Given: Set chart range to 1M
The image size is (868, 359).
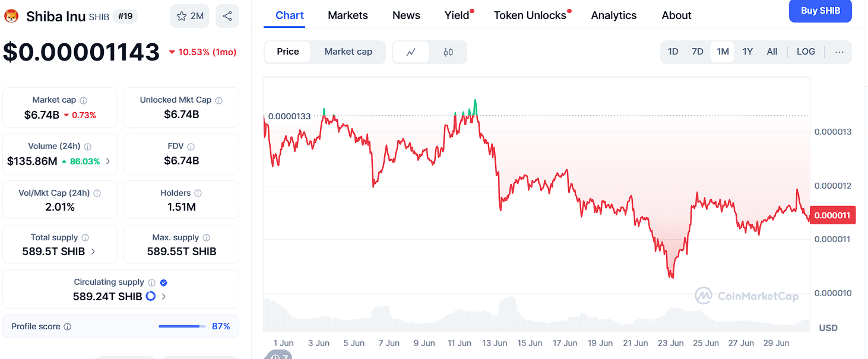Looking at the screenshot, I should (x=723, y=52).
